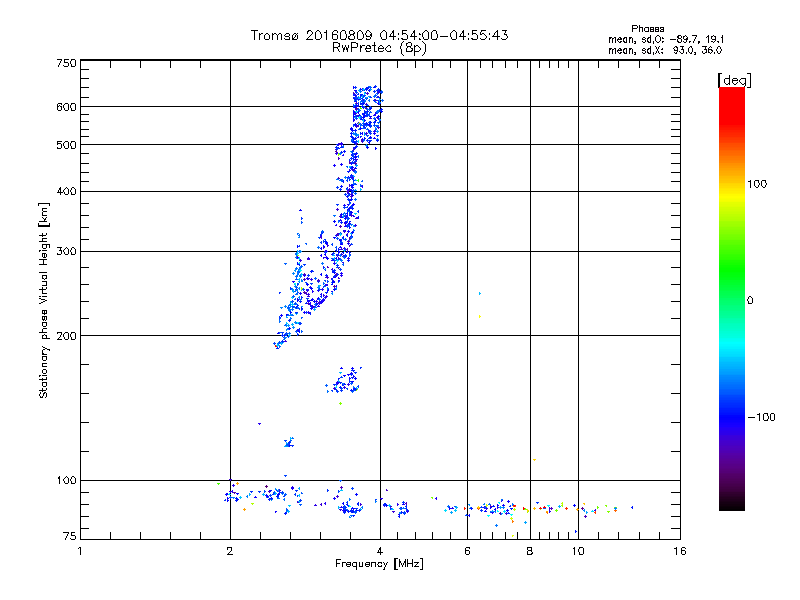The image size is (800, 600).
Task: Click the 'Stationary phase Virtual Height [km]' axis title
Action: 44,301
